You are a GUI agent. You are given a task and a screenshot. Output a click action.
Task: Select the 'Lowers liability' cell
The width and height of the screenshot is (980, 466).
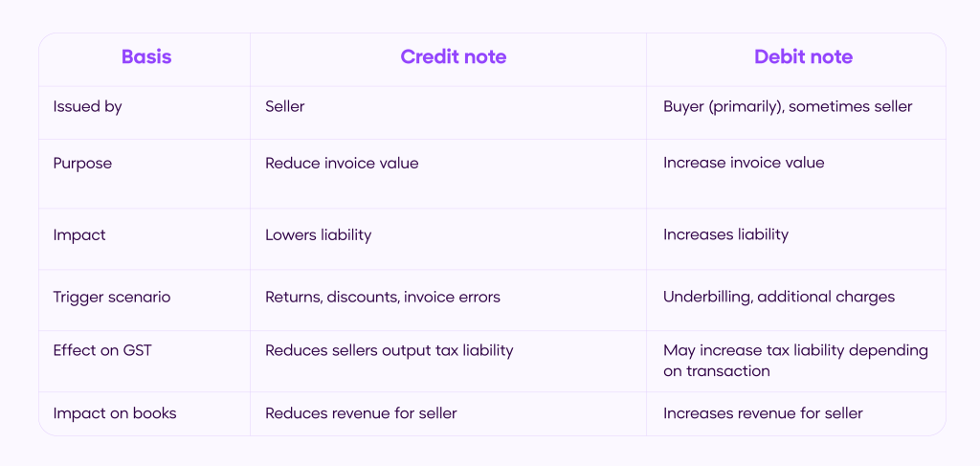[318, 234]
